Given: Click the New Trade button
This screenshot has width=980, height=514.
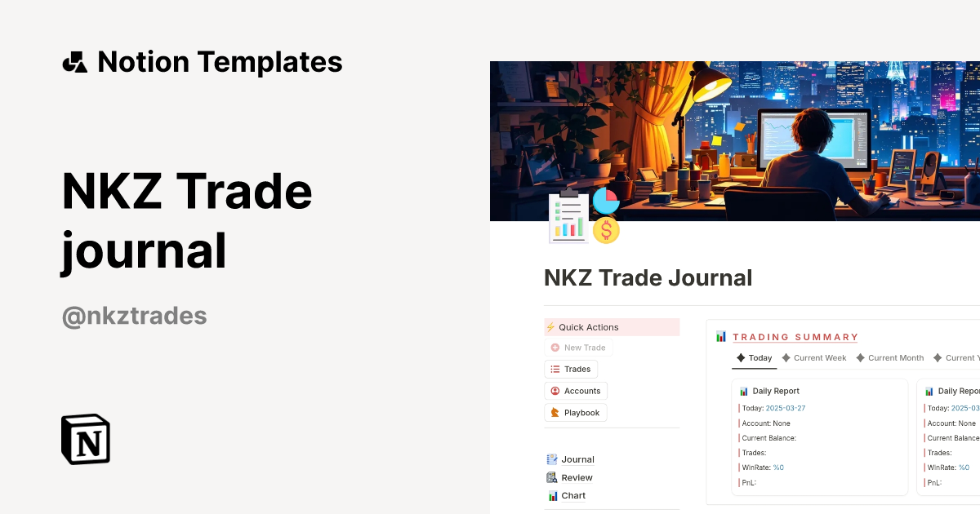Looking at the screenshot, I should (x=579, y=347).
